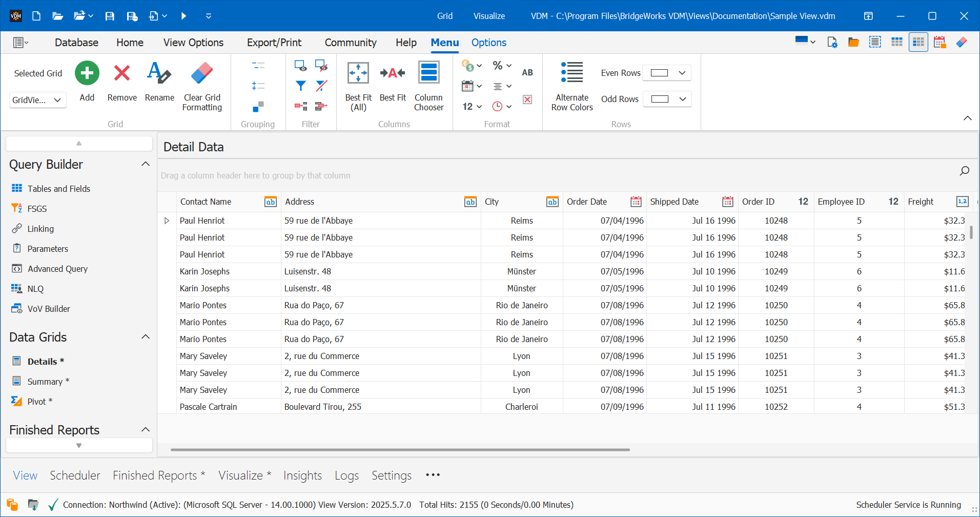Screen dimensions: 980x517
Task: Click the dashed text-lines layout icon
Action: click(875, 42)
